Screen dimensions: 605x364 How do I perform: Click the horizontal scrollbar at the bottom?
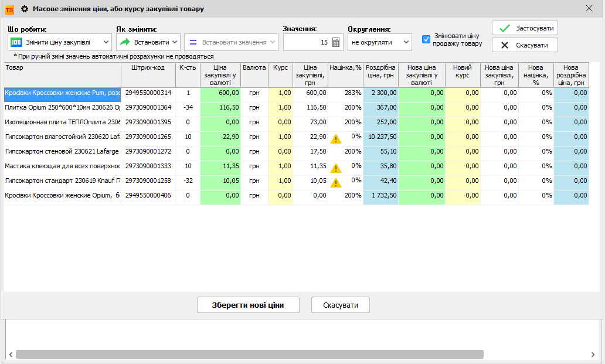(249, 355)
